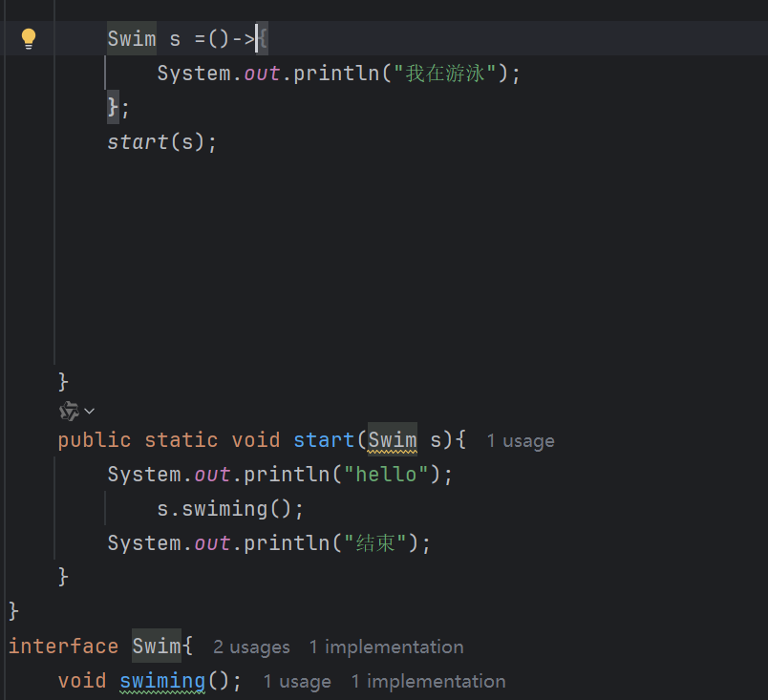
Task: Click the 'hello' string literal
Action: [386, 474]
